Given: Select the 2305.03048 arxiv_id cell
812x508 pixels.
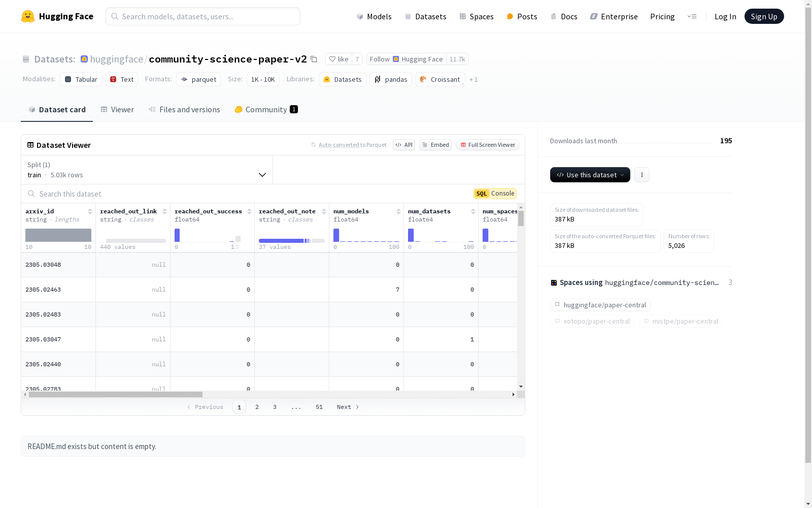Looking at the screenshot, I should (x=58, y=265).
